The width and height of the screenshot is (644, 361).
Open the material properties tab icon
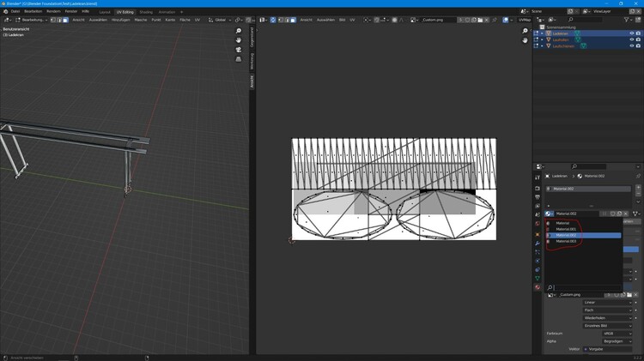[x=538, y=287]
